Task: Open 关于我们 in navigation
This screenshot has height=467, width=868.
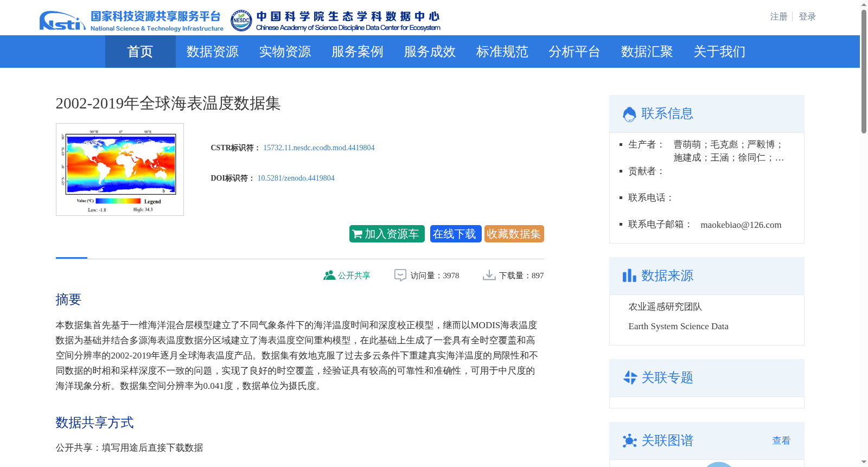Action: (x=719, y=52)
